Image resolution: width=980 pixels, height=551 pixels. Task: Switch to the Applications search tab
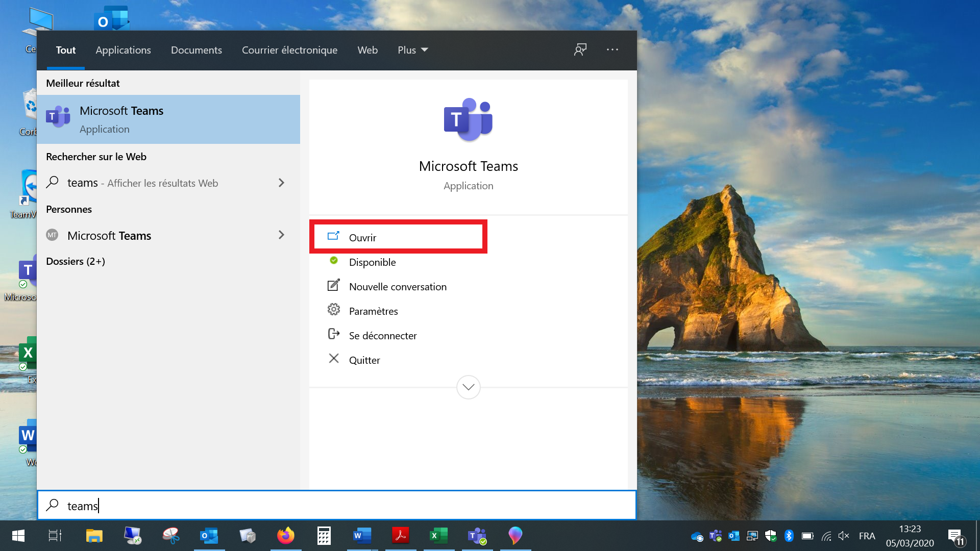123,50
